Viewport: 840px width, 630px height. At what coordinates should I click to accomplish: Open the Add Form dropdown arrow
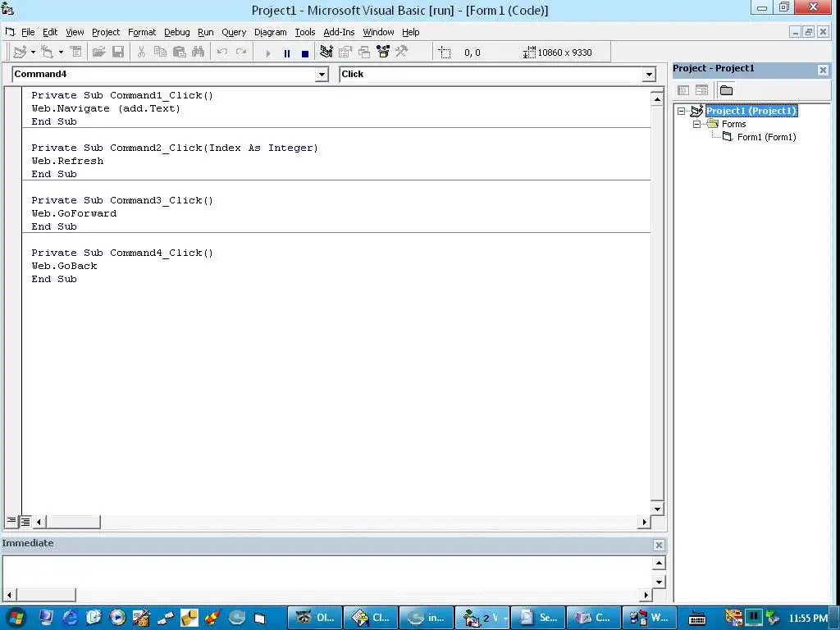61,52
